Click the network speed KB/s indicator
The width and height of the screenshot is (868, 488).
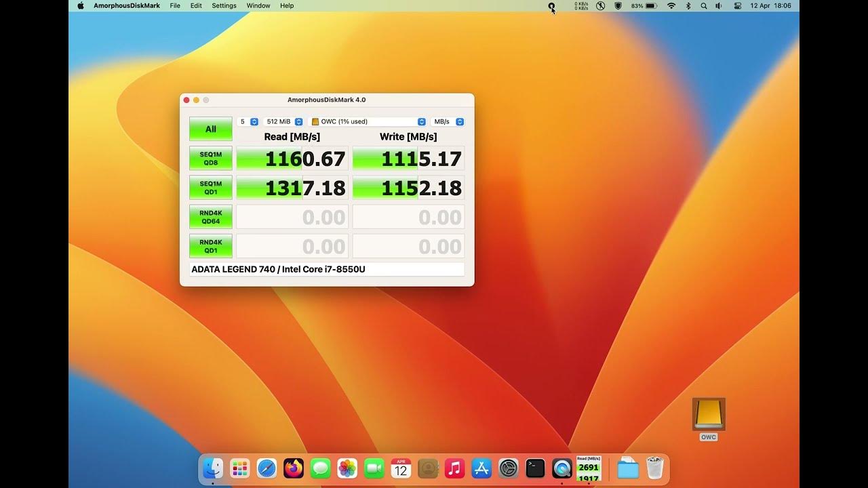click(x=581, y=5)
